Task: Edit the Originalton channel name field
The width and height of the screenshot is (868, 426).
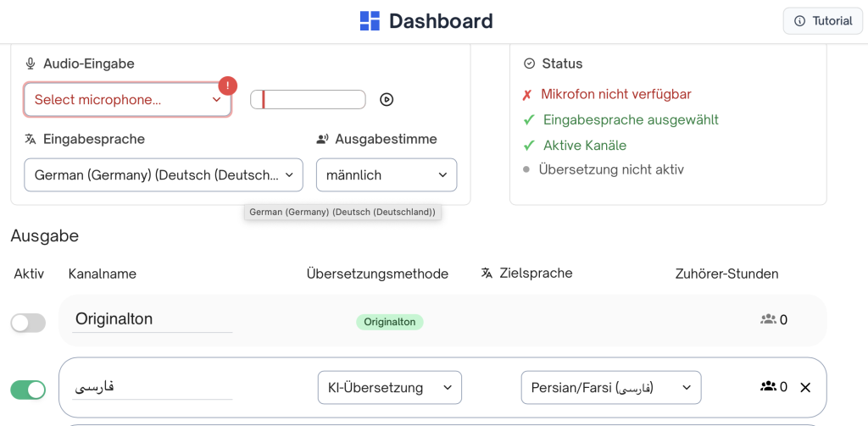Action: pos(153,319)
